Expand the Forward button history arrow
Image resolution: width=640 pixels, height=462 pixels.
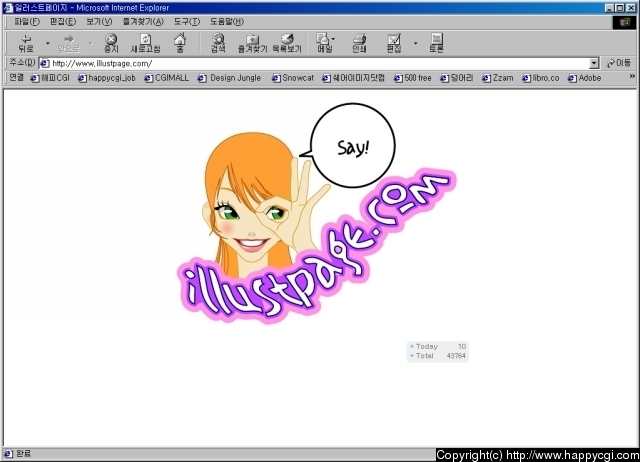[91, 43]
